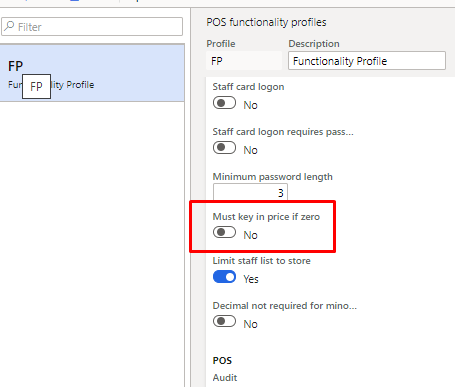The width and height of the screenshot is (455, 387).
Task: Click the magnifier icon in Filter box
Action: click(x=9, y=26)
